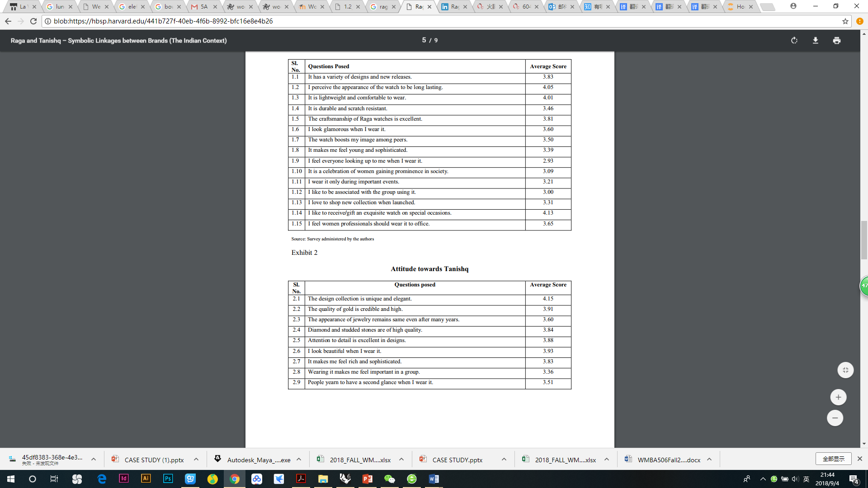Image resolution: width=868 pixels, height=488 pixels.
Task: Open the Windows notification center
Action: 854,479
